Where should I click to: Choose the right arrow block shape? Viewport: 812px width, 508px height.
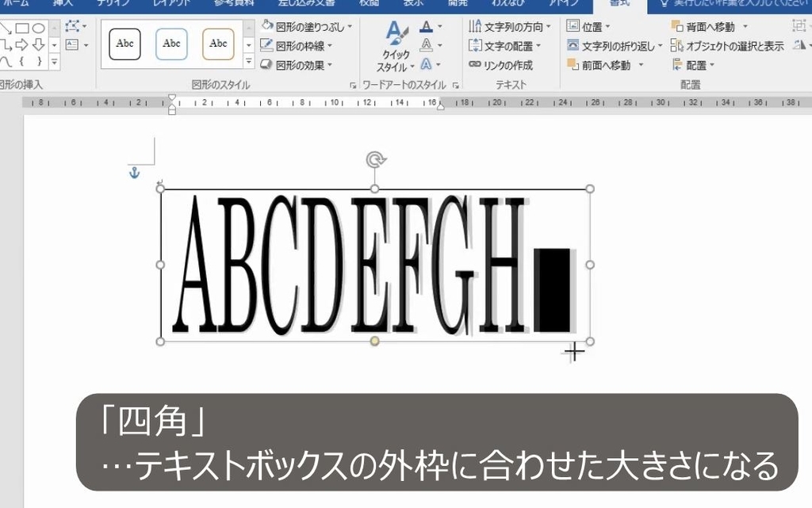(x=21, y=45)
